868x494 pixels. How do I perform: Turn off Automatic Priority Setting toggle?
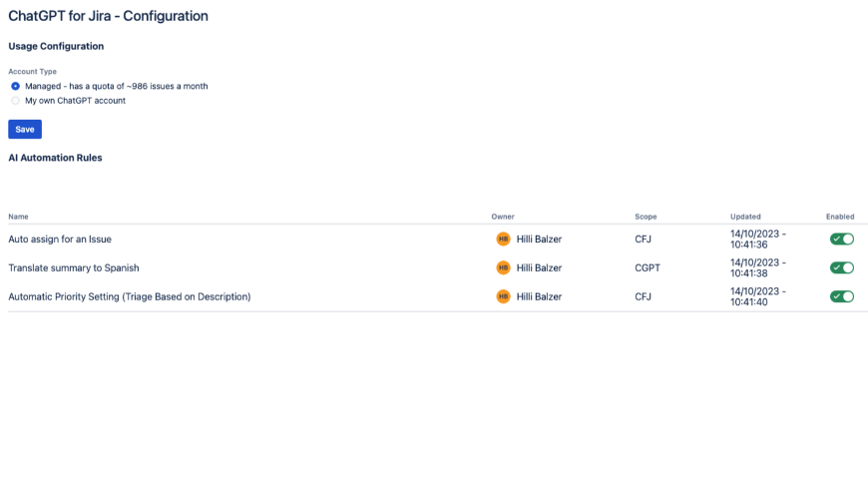point(841,296)
